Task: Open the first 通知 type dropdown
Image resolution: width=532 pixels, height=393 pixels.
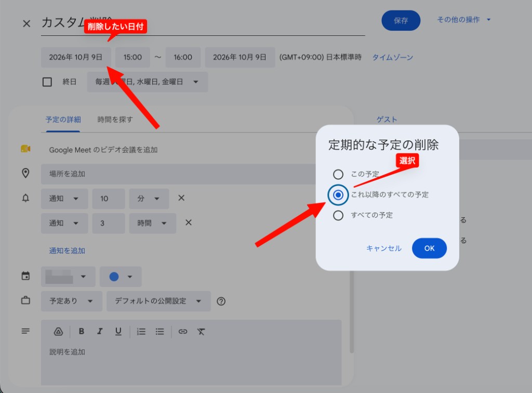Action: (x=64, y=199)
